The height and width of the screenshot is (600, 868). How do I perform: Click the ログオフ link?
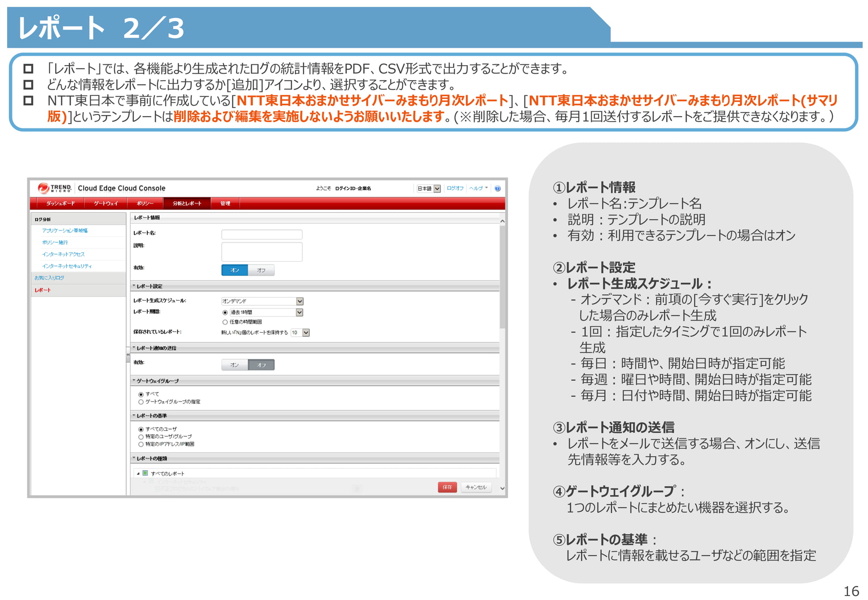455,188
